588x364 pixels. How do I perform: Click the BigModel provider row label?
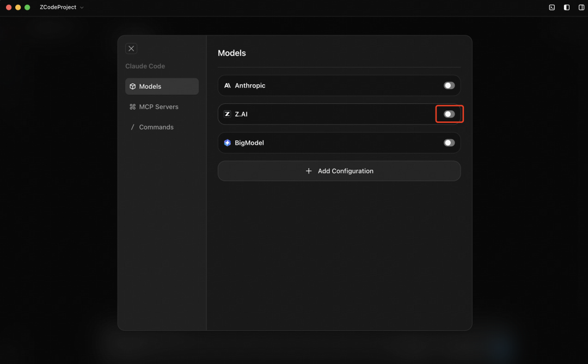pyautogui.click(x=249, y=143)
